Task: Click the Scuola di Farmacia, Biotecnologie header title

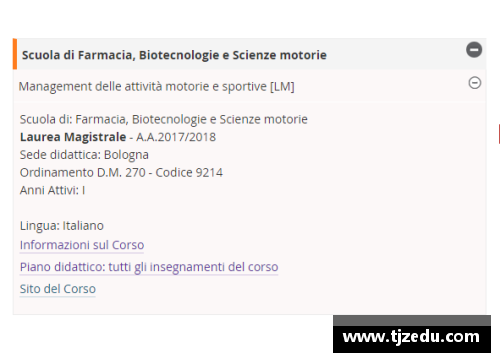Action: click(x=174, y=55)
